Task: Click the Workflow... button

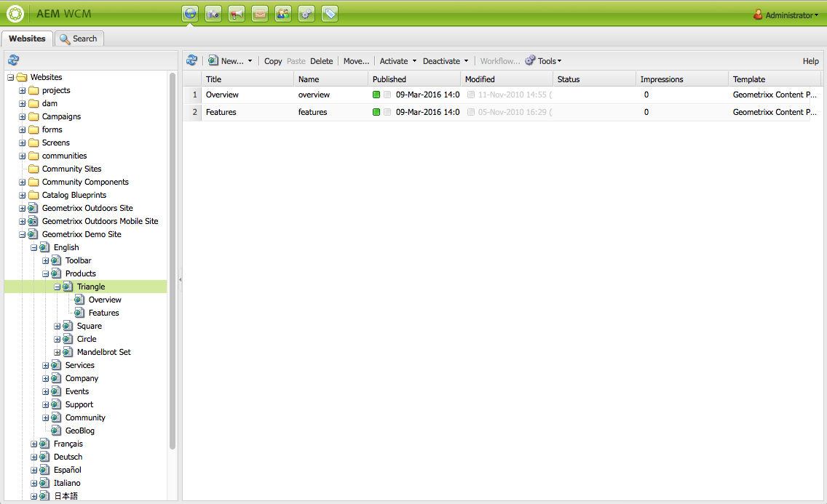Action: [500, 61]
